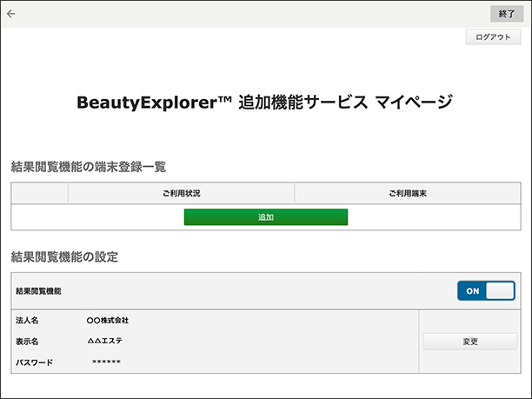Click the パスワード label

point(34,362)
